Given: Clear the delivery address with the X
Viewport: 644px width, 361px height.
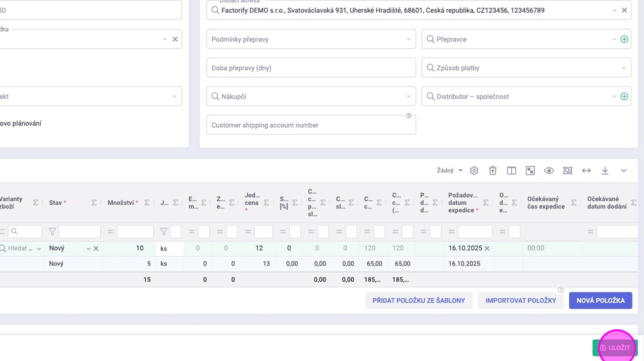Looking at the screenshot, I should coord(624,10).
